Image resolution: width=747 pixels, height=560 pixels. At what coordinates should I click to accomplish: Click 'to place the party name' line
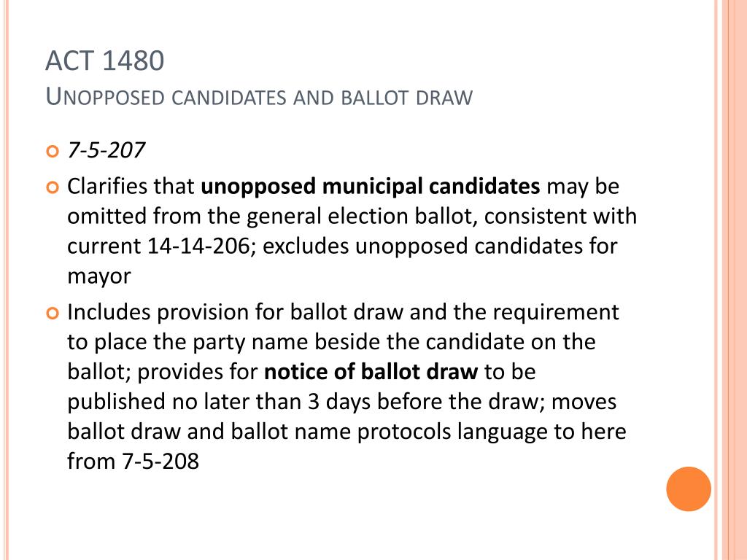click(331, 342)
